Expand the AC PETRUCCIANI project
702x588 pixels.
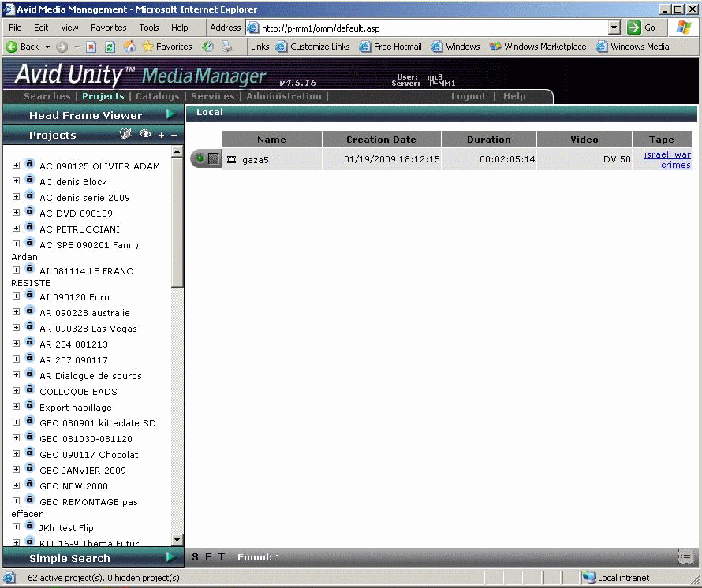(x=16, y=229)
